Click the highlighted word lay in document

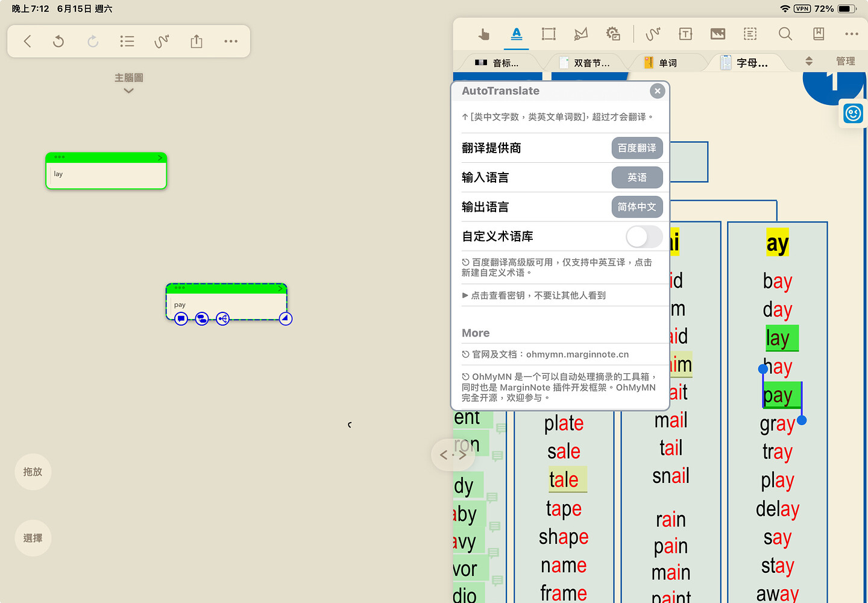(x=782, y=338)
